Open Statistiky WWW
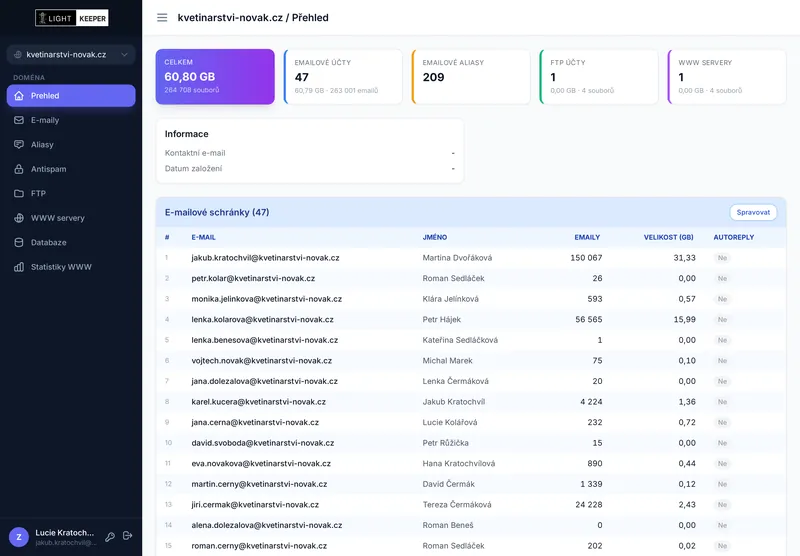800x556 pixels. (71, 267)
